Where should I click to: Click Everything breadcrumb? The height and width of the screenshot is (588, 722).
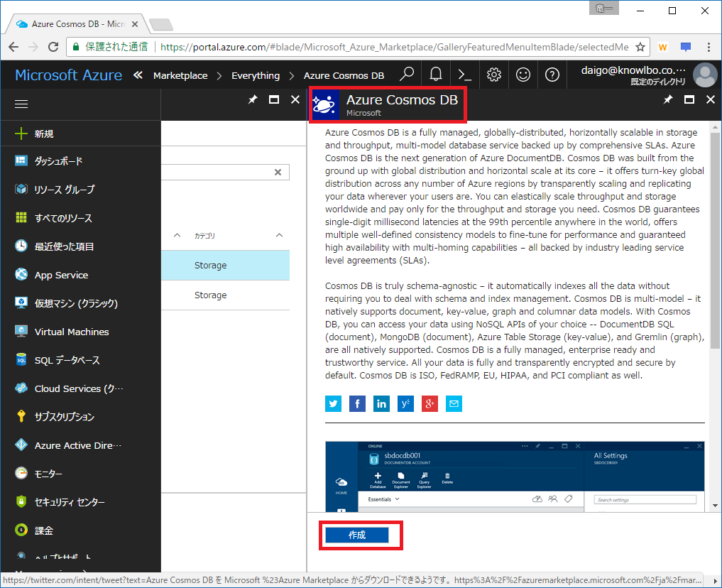coord(256,75)
